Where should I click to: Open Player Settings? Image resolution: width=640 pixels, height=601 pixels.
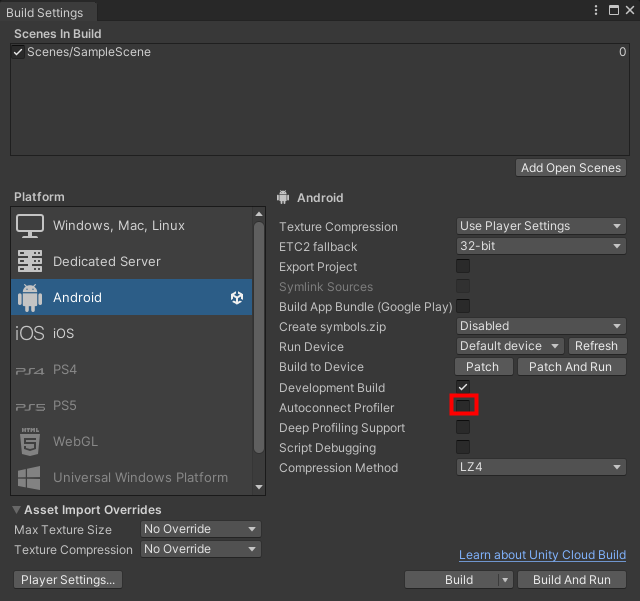click(68, 580)
